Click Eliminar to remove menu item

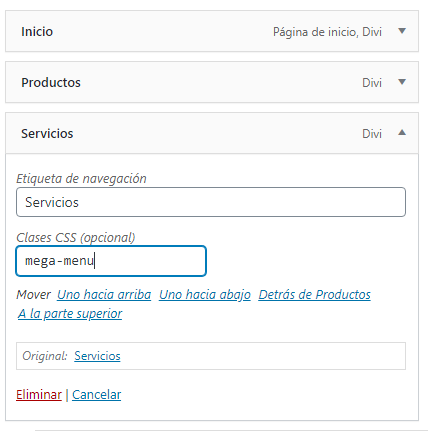[x=39, y=395]
